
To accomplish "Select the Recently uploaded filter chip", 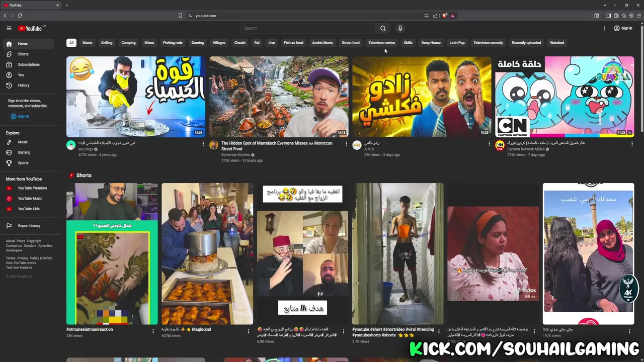I will point(526,43).
